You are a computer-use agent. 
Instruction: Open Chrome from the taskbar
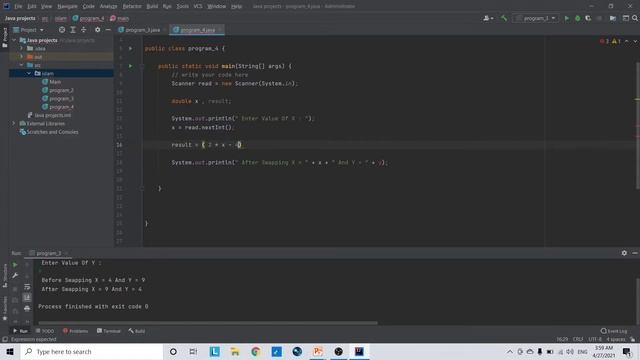click(x=256, y=351)
